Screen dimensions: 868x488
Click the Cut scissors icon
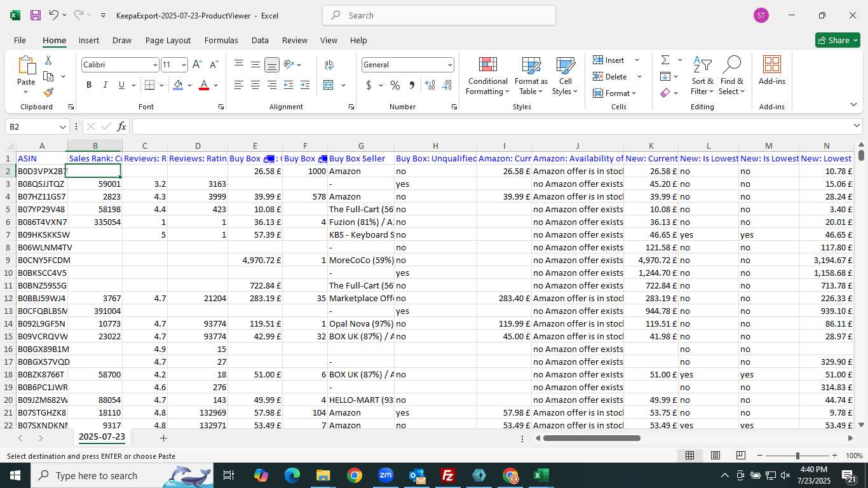(x=48, y=60)
